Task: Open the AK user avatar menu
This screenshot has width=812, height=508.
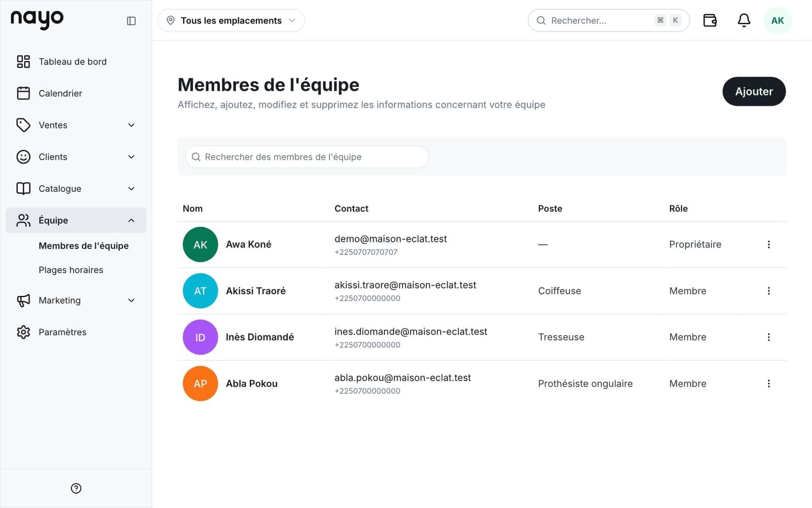Action: [x=777, y=20]
